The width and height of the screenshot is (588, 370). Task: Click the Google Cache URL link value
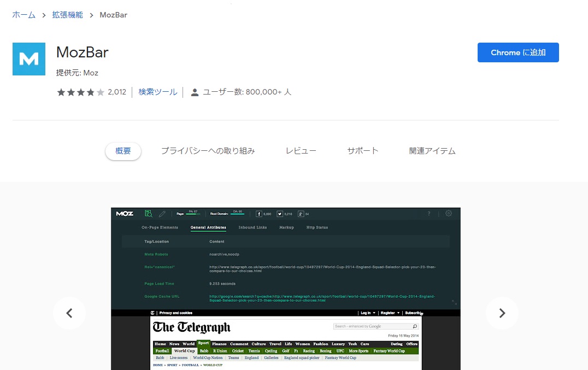point(322,298)
